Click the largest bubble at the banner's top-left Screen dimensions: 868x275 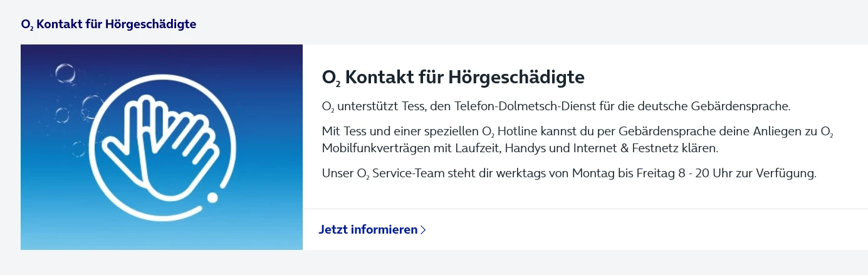[x=65, y=73]
